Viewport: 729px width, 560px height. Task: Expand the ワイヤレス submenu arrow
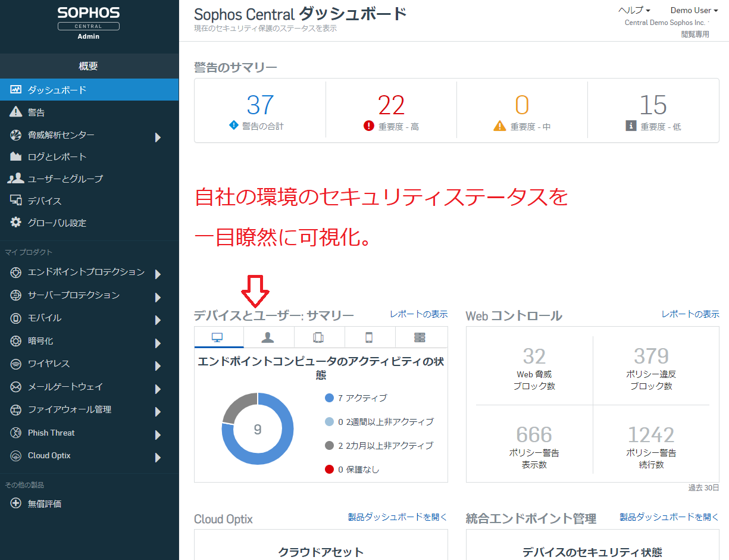[158, 366]
